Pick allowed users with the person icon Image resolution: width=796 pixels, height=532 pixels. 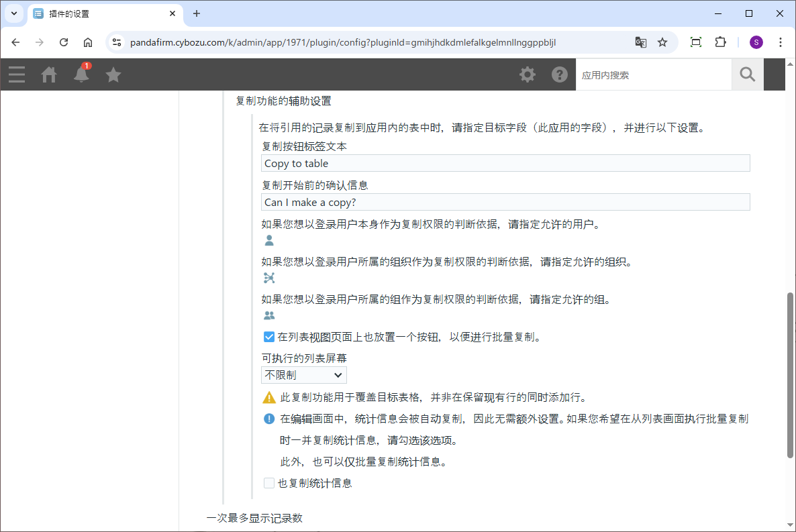[x=269, y=240]
